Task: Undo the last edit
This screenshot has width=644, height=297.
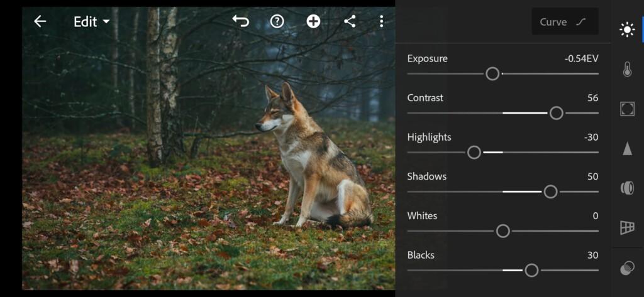Action: pos(241,21)
